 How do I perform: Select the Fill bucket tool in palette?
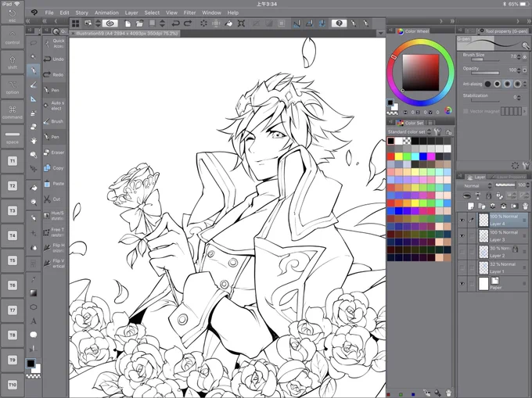pyautogui.click(x=33, y=188)
